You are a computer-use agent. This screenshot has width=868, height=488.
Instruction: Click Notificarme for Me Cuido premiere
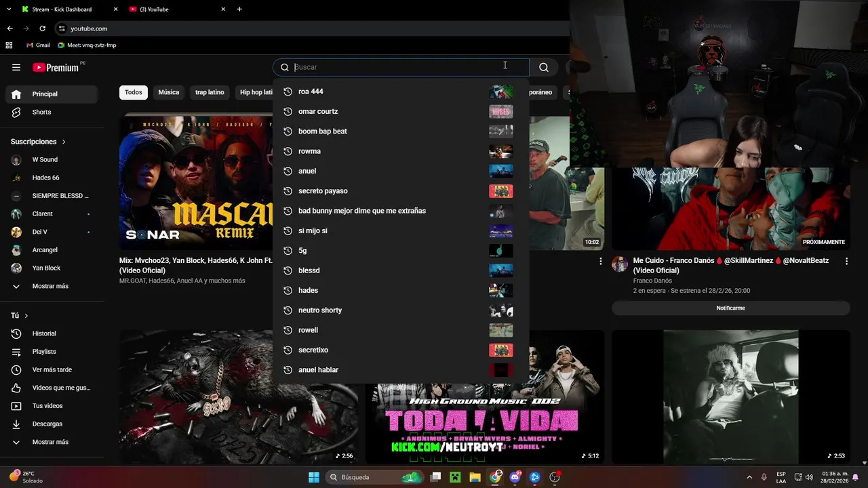pyautogui.click(x=730, y=308)
